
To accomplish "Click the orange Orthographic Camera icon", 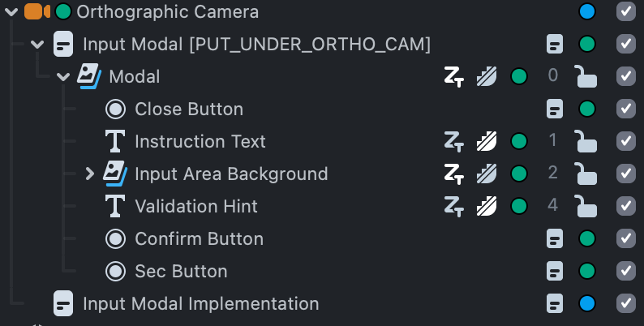I will [36, 11].
